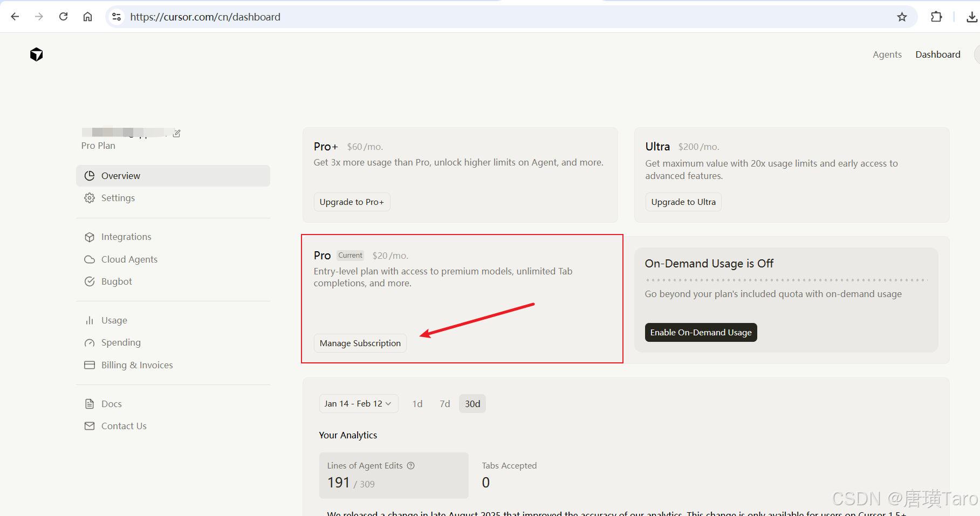Select the 1d time range
This screenshot has height=516, width=980.
click(x=417, y=404)
